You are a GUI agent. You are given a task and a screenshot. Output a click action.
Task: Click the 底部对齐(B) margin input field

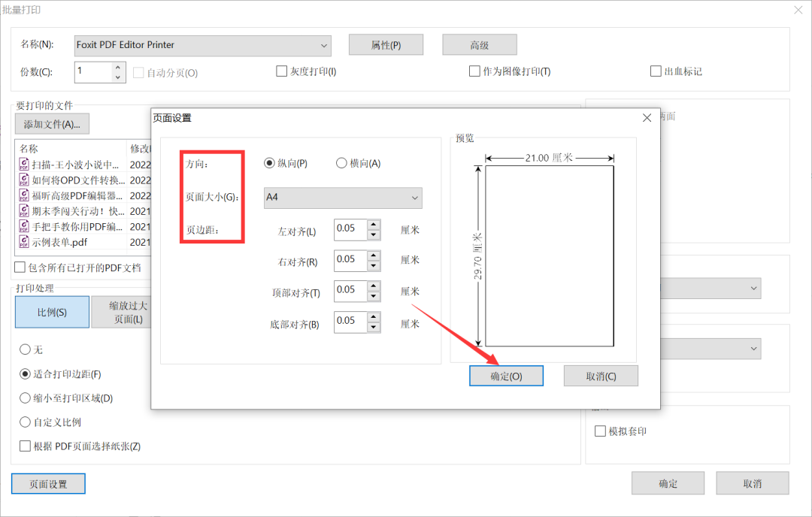point(350,322)
